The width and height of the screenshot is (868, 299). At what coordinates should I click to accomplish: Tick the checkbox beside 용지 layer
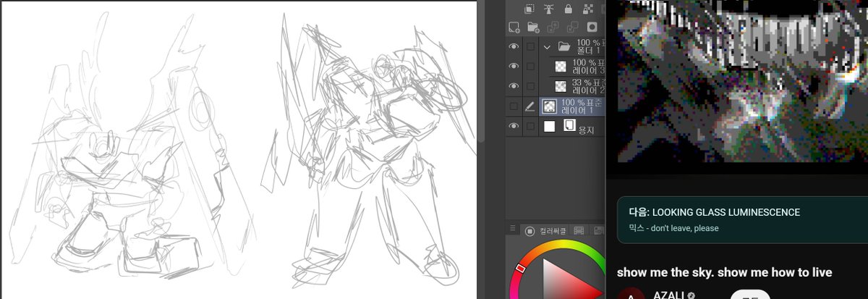tap(531, 127)
